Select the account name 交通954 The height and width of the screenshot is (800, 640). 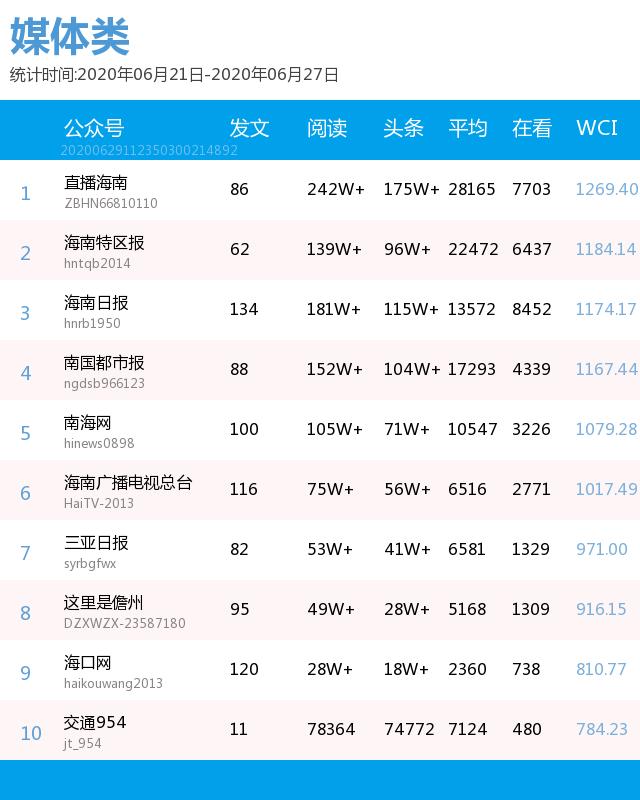point(95,722)
